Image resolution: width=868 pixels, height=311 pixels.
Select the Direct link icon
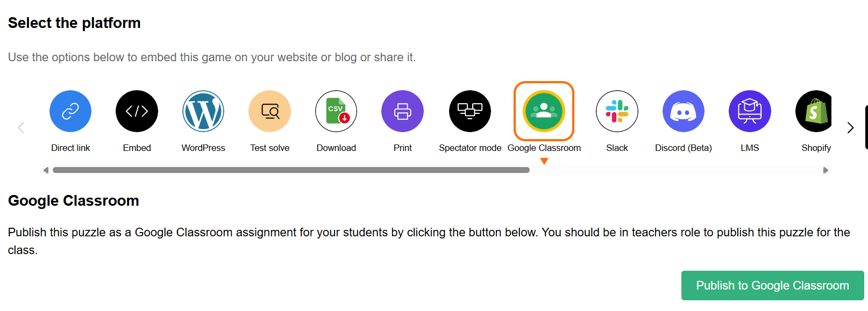click(x=70, y=111)
